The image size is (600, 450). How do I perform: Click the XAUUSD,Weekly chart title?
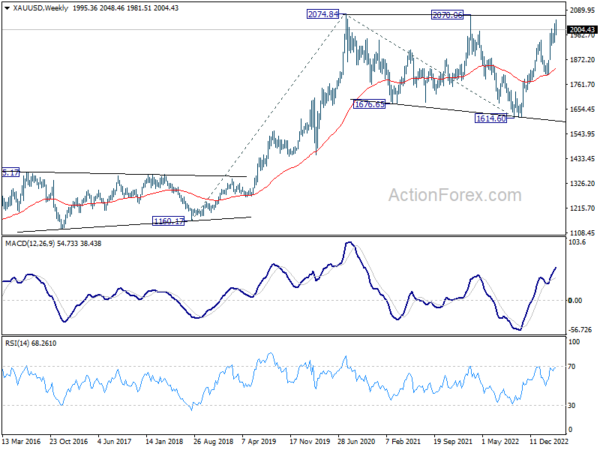click(38, 8)
